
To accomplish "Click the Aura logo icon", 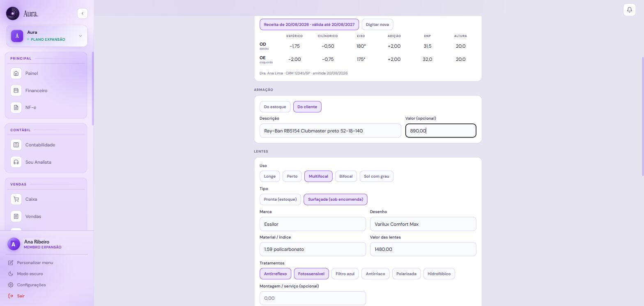I will [13, 14].
